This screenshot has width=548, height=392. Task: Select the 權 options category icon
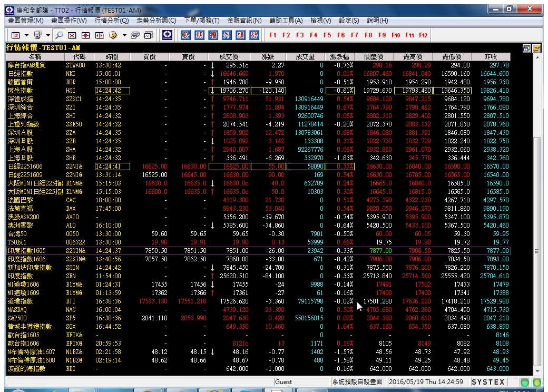pos(213,35)
